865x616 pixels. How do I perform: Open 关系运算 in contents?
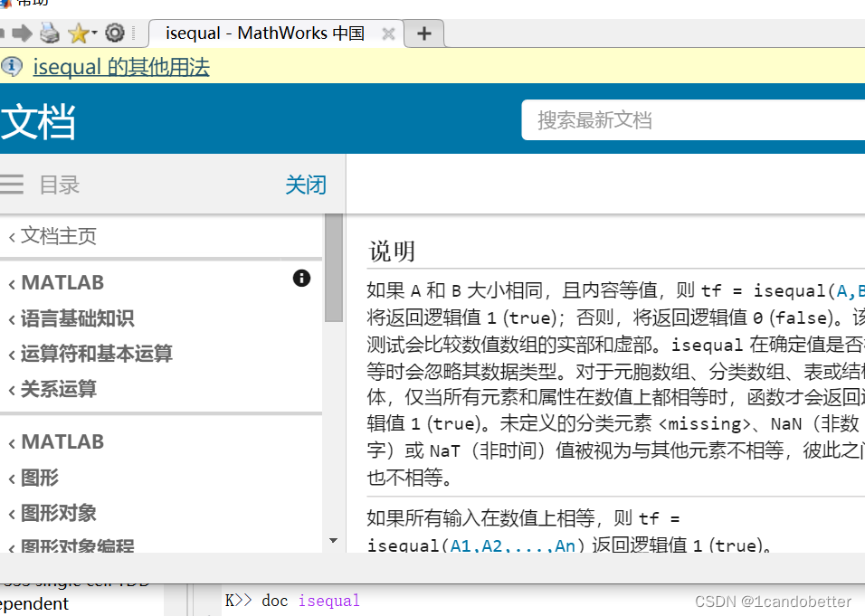(x=58, y=389)
